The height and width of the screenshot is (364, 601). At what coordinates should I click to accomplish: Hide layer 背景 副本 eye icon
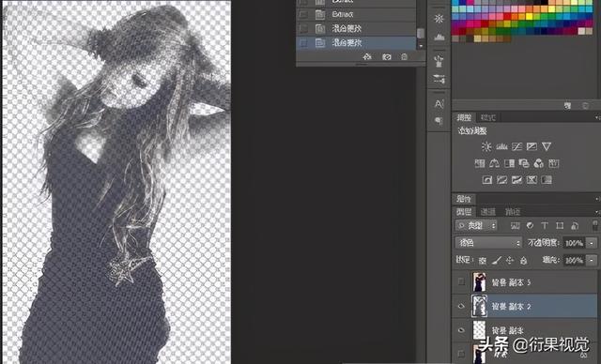tap(461, 330)
